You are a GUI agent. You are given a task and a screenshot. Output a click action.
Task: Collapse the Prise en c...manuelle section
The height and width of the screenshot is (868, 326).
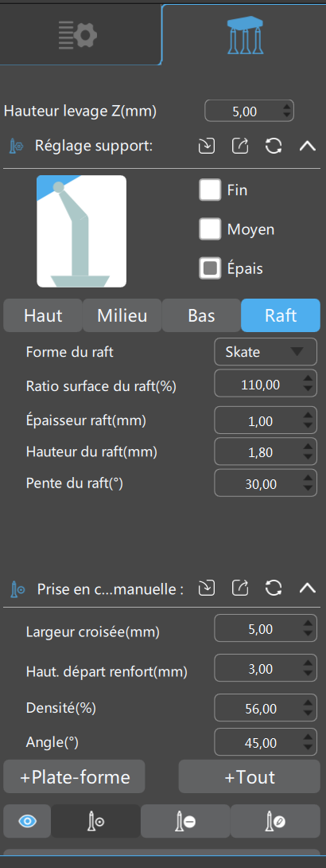[307, 588]
